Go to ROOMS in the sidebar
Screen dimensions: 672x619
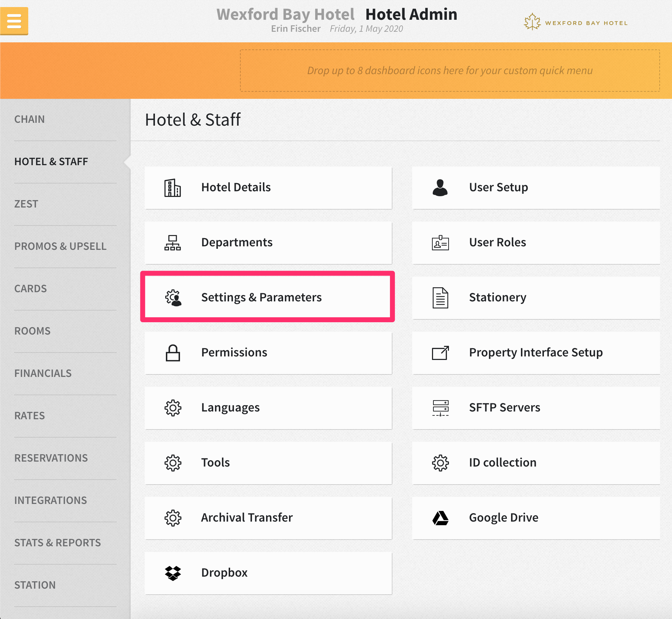coord(32,331)
